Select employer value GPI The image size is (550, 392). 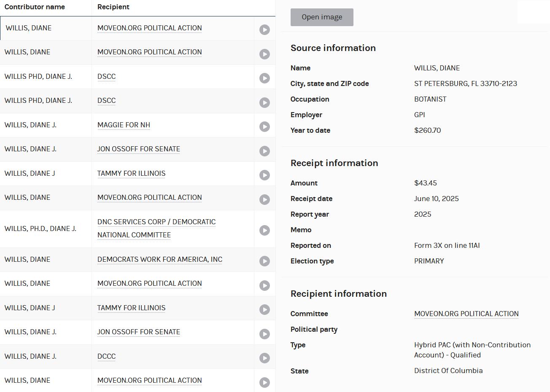[420, 115]
